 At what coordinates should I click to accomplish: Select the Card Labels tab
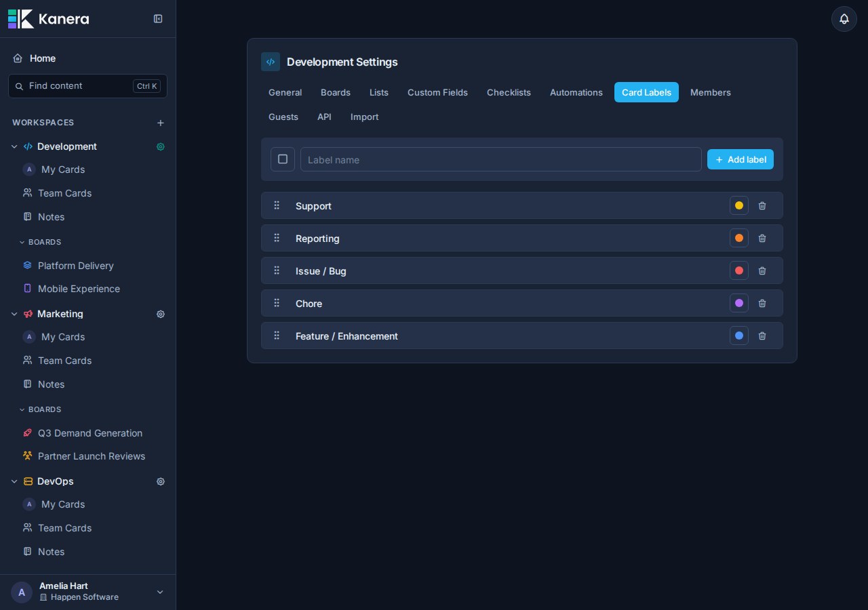tap(646, 92)
